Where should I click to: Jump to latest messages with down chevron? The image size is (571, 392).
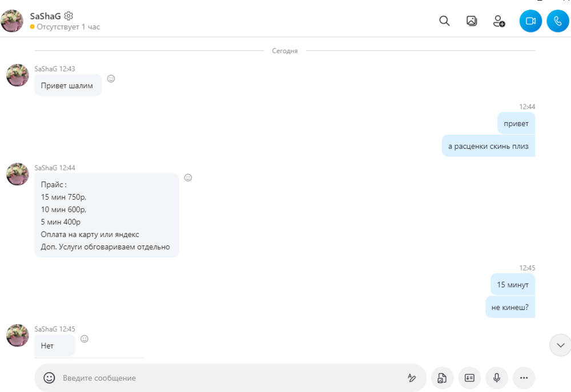[560, 345]
